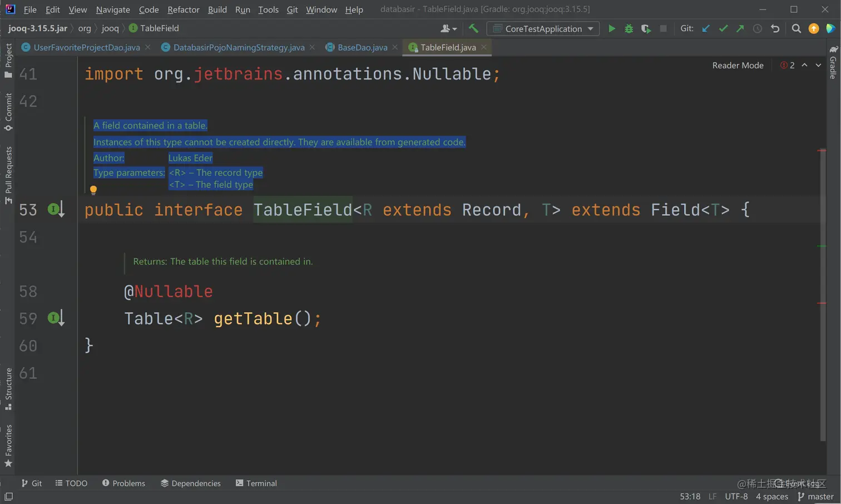Viewport: 841px width, 504px height.
Task: Open the Navigate menu
Action: pos(113,9)
